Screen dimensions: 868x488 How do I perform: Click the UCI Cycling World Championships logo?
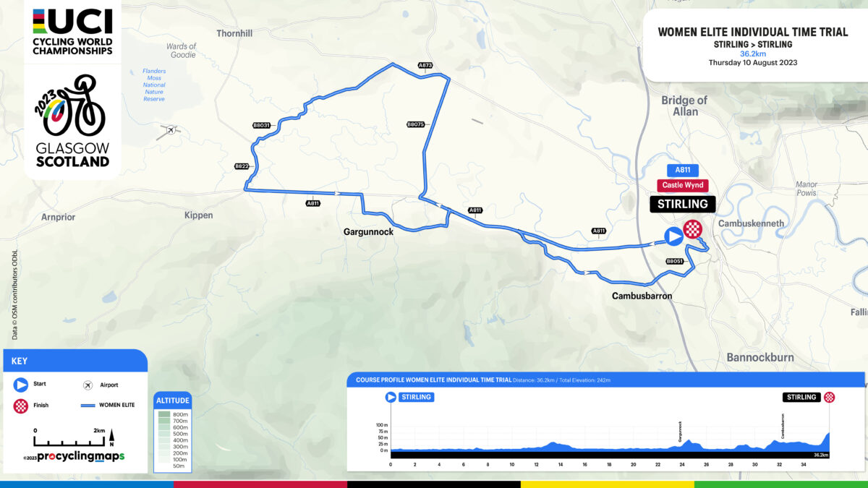(x=72, y=32)
